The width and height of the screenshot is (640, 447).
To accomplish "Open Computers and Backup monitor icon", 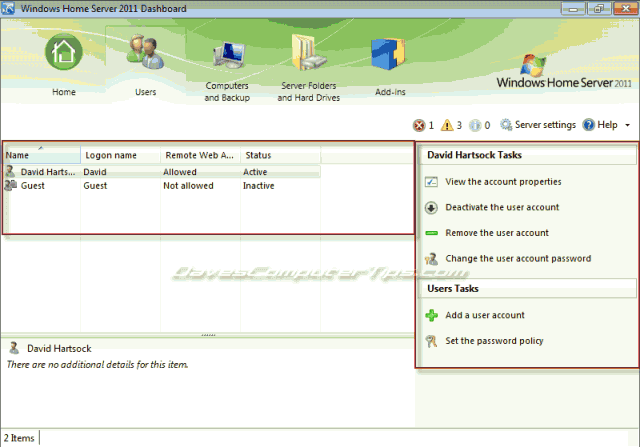I will pyautogui.click(x=229, y=55).
